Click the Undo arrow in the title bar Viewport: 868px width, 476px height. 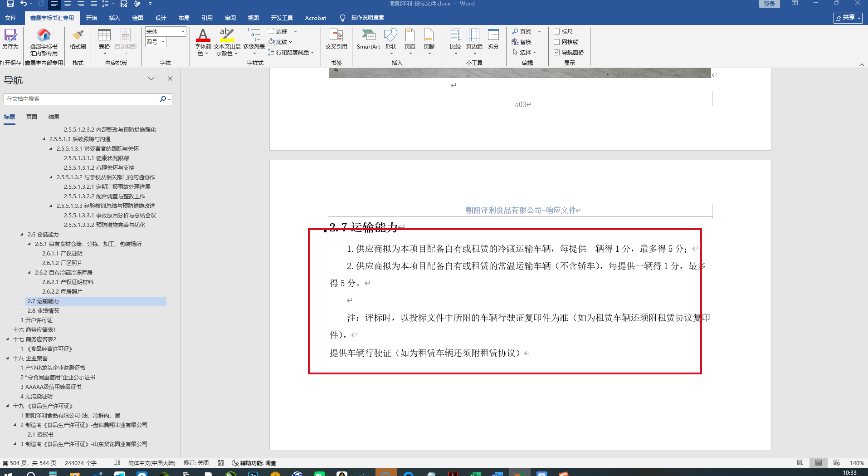[x=24, y=4]
